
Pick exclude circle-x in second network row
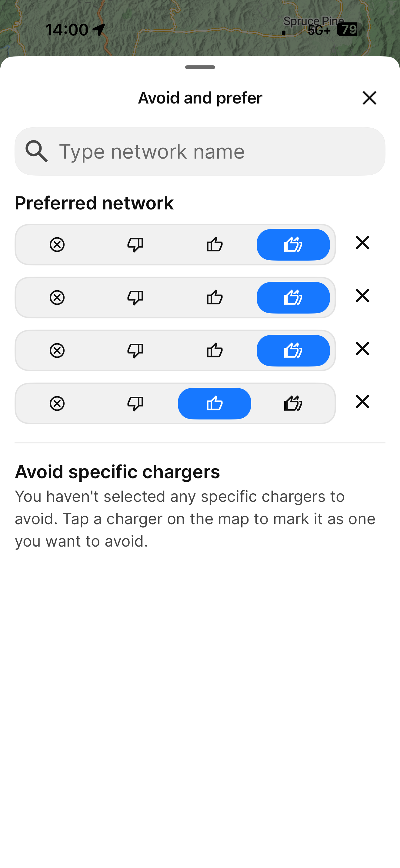(x=57, y=298)
